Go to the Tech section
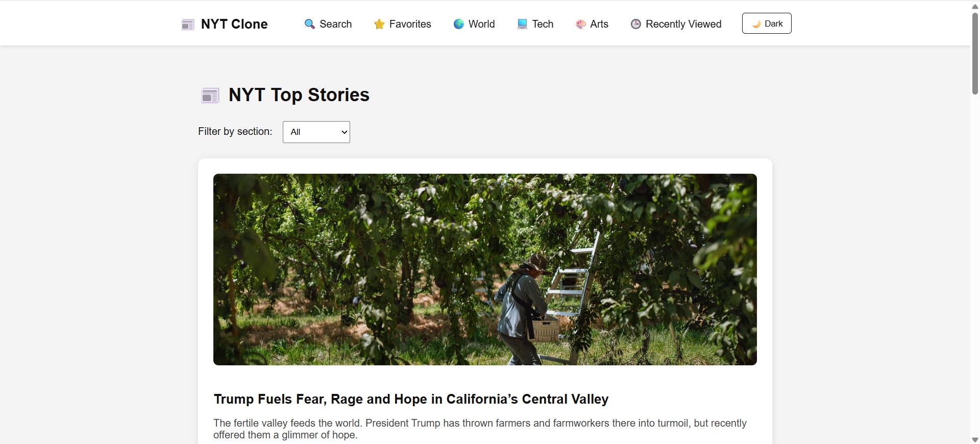This screenshot has height=444, width=980. (543, 24)
